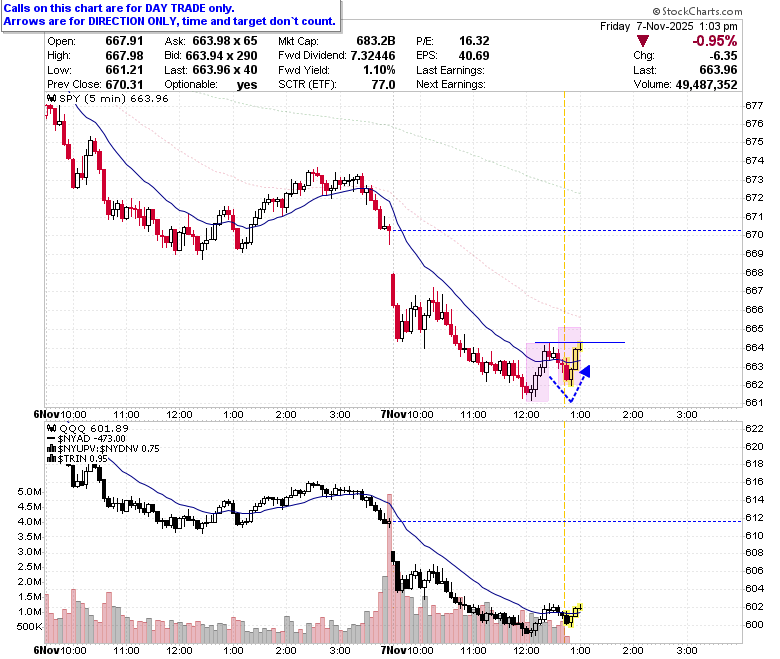This screenshot has width=780, height=659.
Task: Click the $TRIN histogram legend icon
Action: coord(51,459)
